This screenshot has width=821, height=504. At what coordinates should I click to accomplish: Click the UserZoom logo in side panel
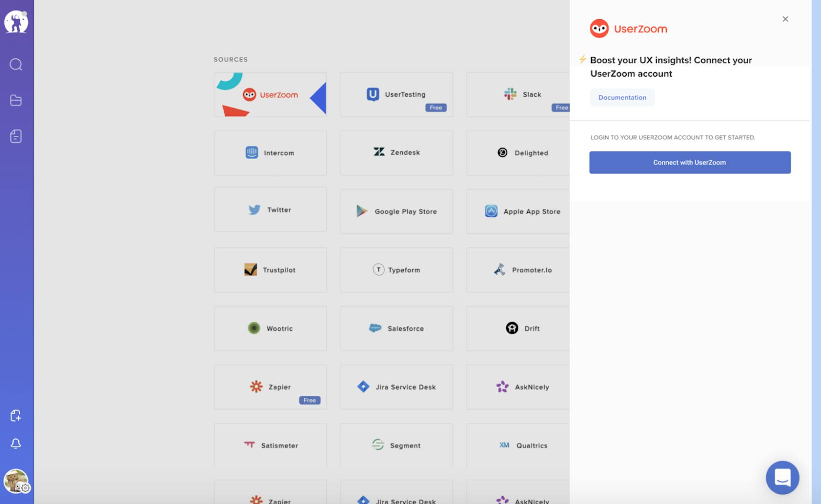[628, 29]
